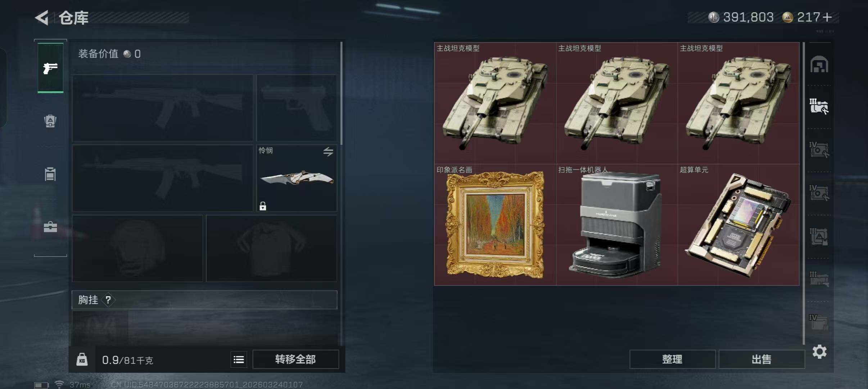This screenshot has height=389, width=868.
Task: Open warehouse settings gear icon
Action: [x=819, y=352]
